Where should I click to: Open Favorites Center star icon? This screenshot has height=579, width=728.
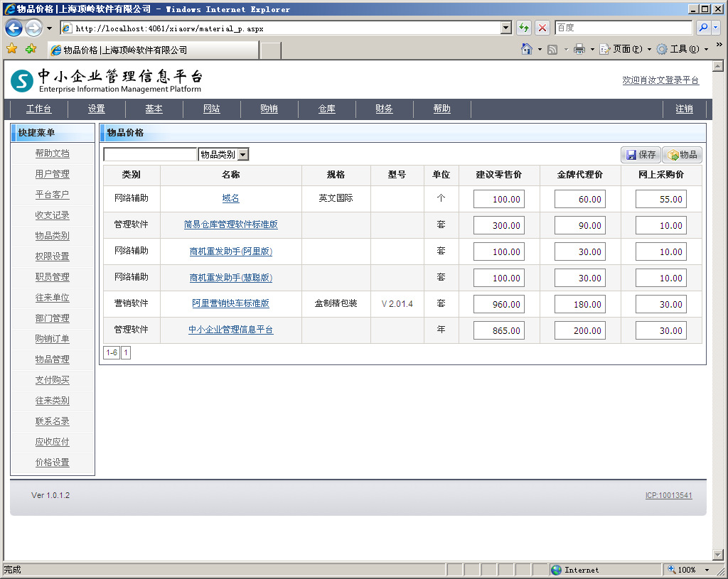[11, 49]
